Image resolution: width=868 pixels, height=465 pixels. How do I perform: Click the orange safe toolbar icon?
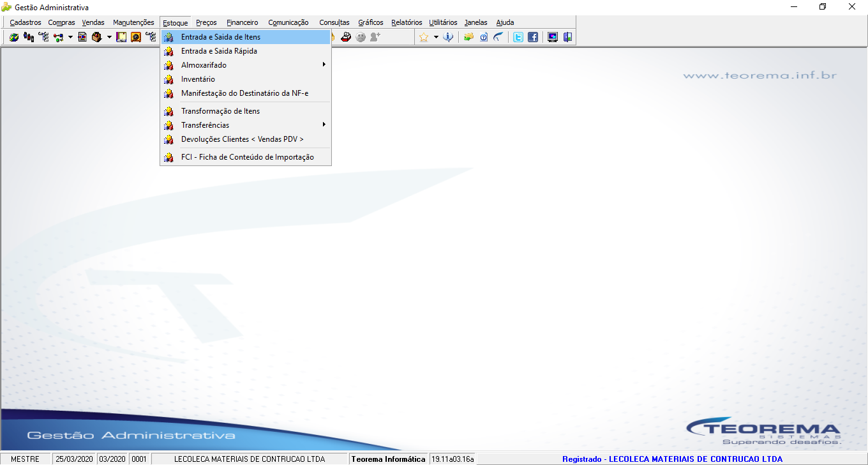[x=136, y=37]
